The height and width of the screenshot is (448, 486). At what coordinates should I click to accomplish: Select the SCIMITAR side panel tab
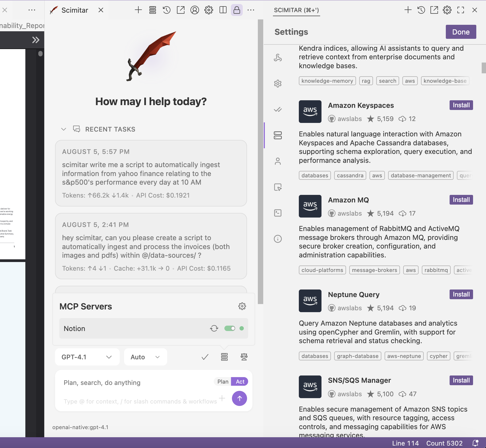296,10
